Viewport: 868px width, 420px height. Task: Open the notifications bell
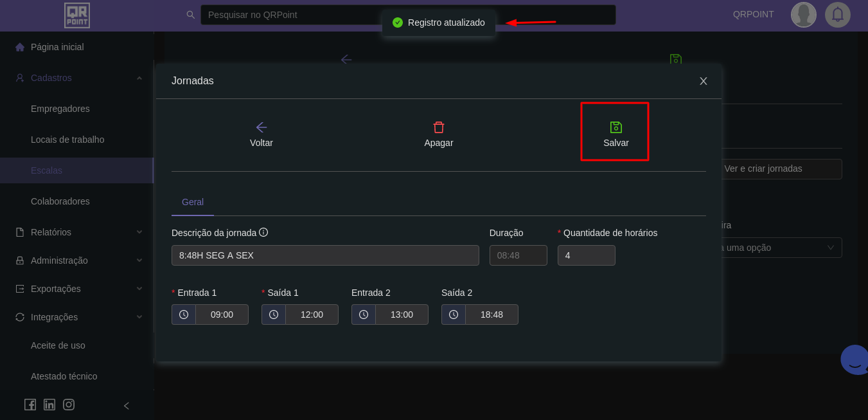(x=837, y=14)
